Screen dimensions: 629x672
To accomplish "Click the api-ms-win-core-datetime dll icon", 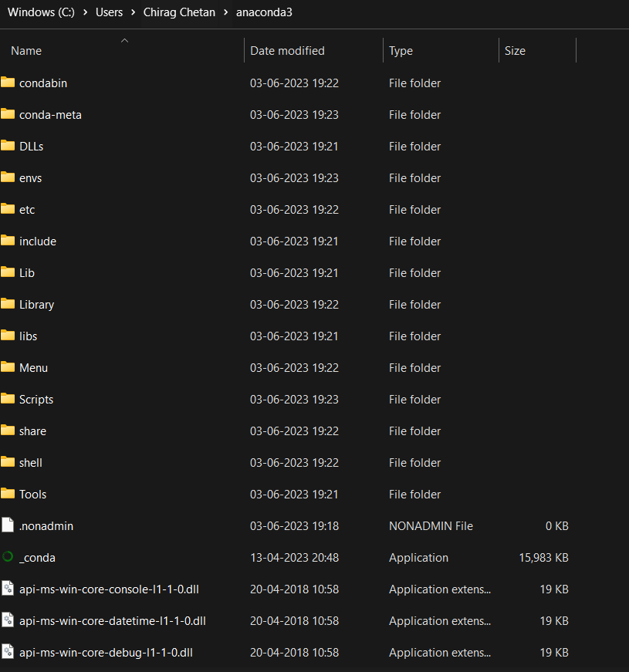I will 8,620.
